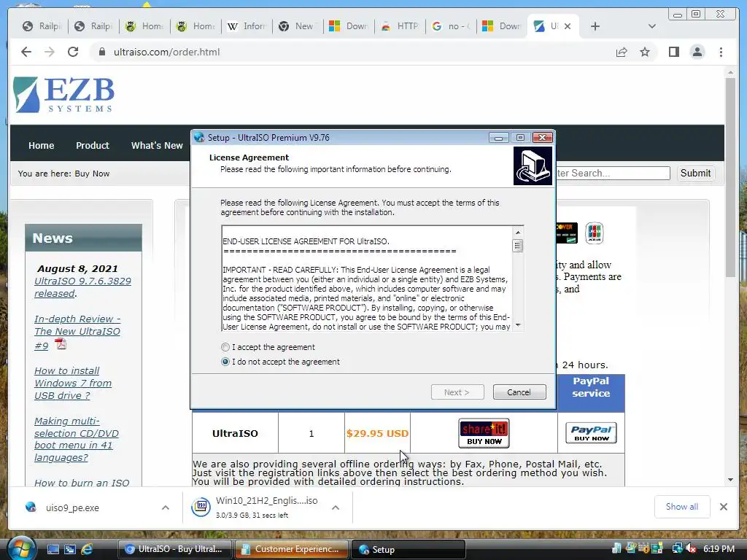
Task: Click the Next button in Setup
Action: [x=457, y=392]
